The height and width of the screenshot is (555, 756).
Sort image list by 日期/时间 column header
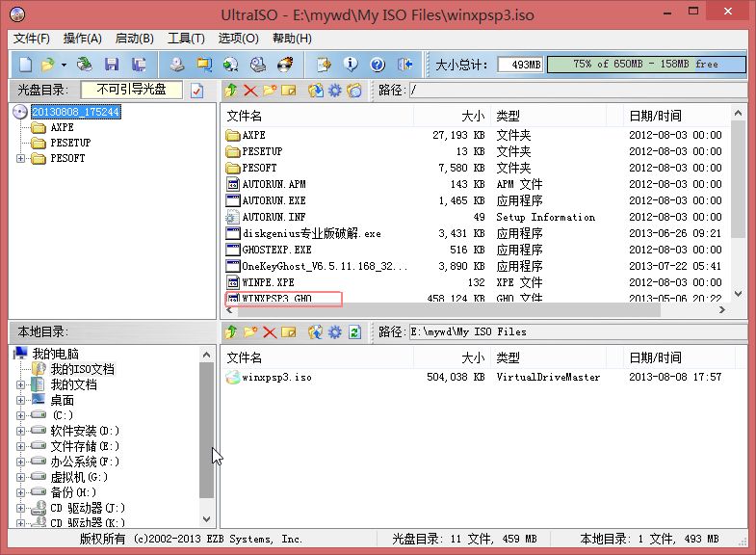pyautogui.click(x=677, y=116)
